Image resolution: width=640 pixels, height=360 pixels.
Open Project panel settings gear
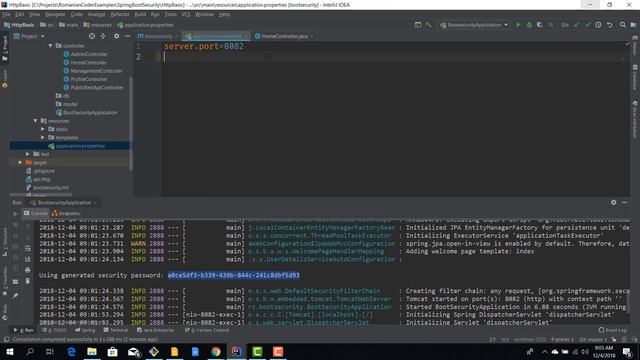[117, 36]
